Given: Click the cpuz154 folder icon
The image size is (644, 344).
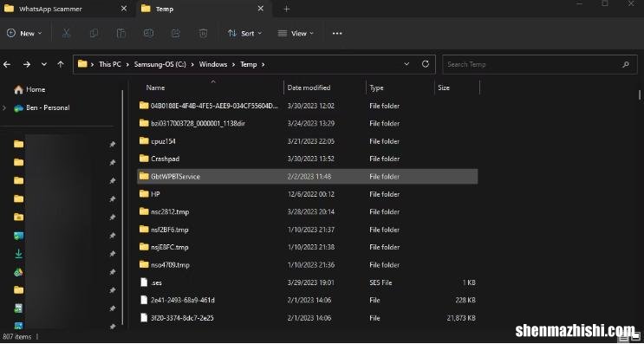Looking at the screenshot, I should 144,140.
